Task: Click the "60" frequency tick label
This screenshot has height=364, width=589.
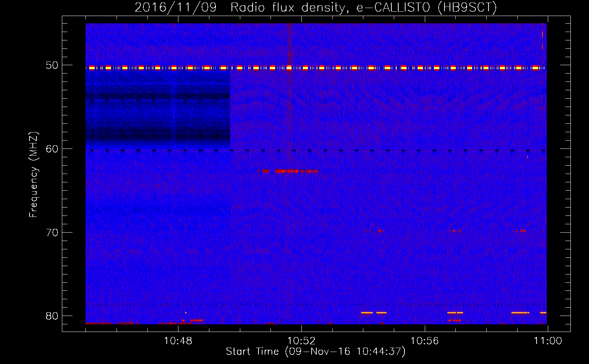Action: pyautogui.click(x=52, y=149)
